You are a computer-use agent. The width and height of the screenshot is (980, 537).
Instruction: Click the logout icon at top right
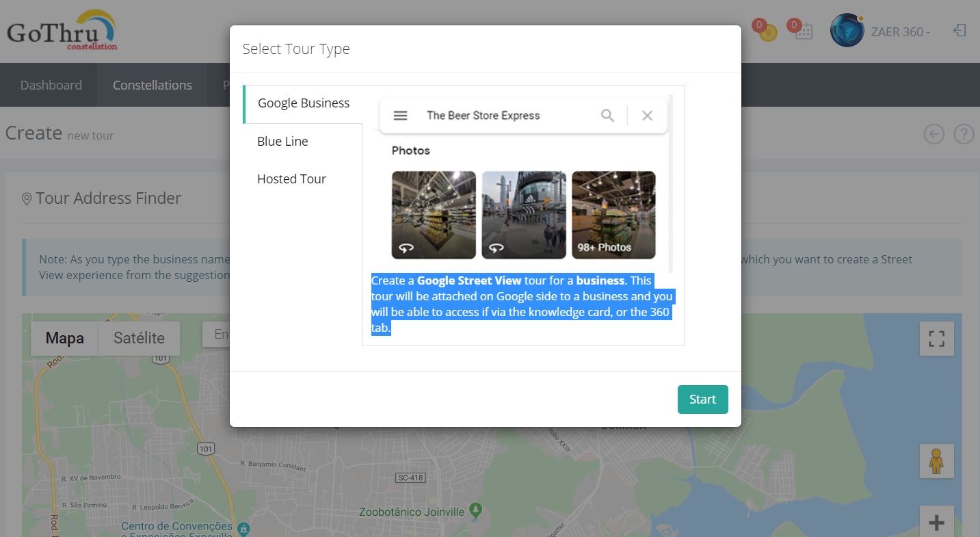point(959,31)
